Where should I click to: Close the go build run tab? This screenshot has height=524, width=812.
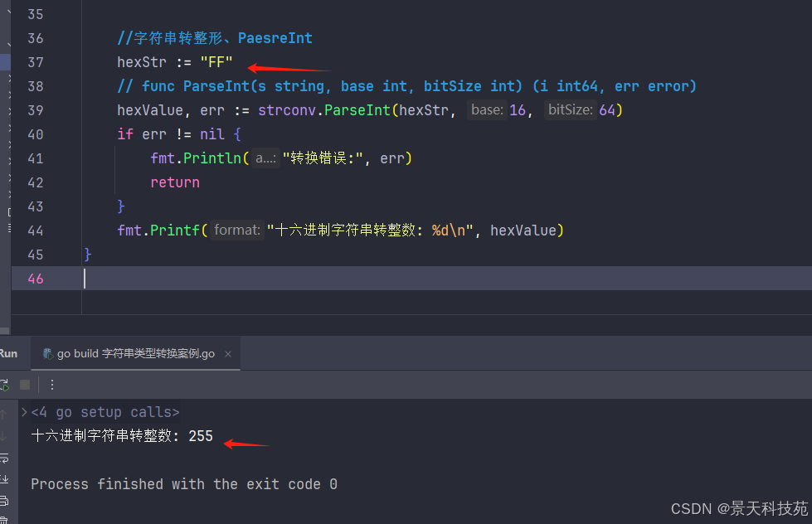point(228,354)
